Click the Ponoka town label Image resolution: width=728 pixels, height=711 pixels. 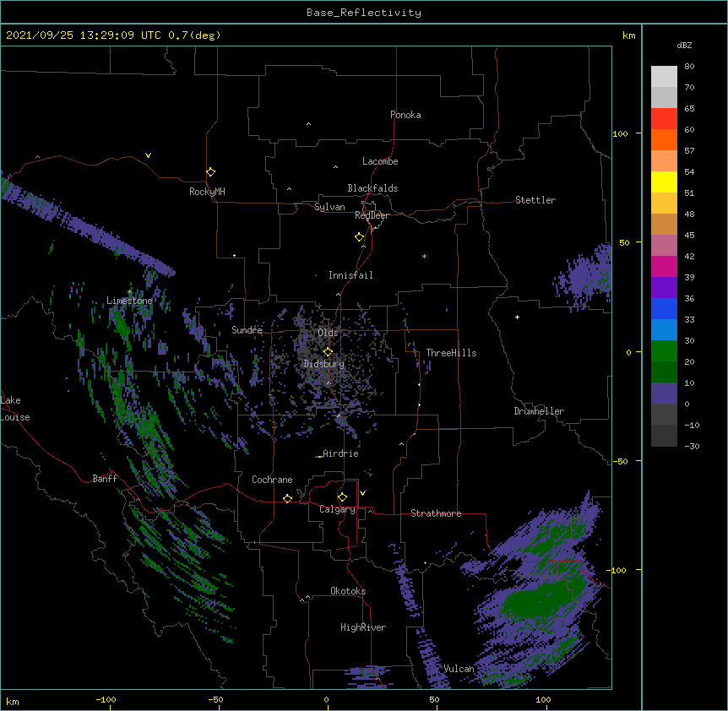point(405,115)
